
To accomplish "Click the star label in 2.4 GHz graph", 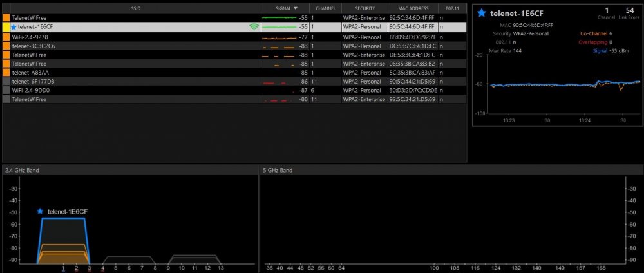I will 40,211.
